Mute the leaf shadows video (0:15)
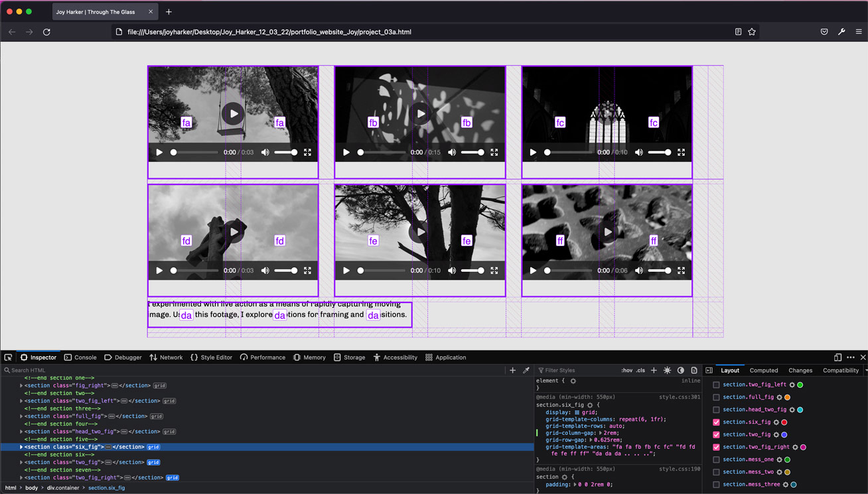 [x=452, y=153]
